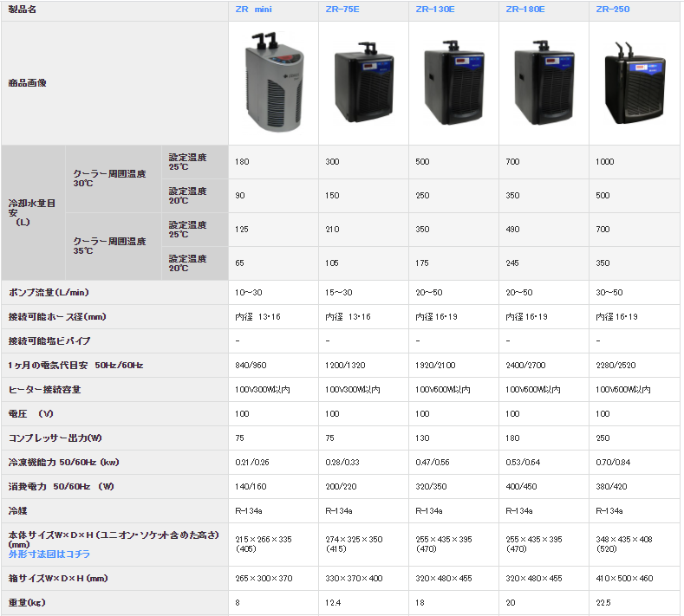Click the 製品名 header cell
This screenshot has height=616, width=684.
(x=23, y=10)
